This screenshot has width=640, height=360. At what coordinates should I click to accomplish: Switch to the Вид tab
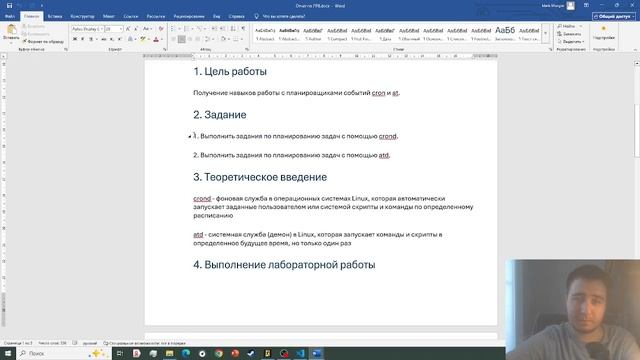point(216,16)
